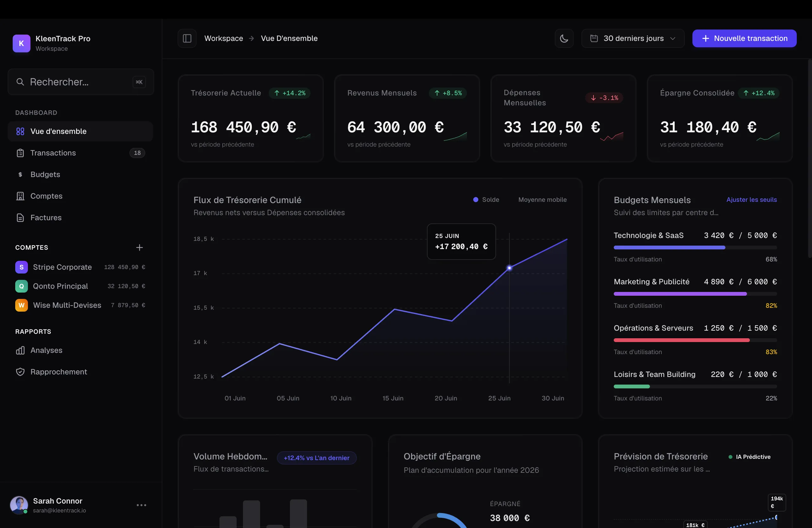This screenshot has width=812, height=528.
Task: Click the Trésorerie Actuelle +14.2% badge
Action: coord(290,93)
